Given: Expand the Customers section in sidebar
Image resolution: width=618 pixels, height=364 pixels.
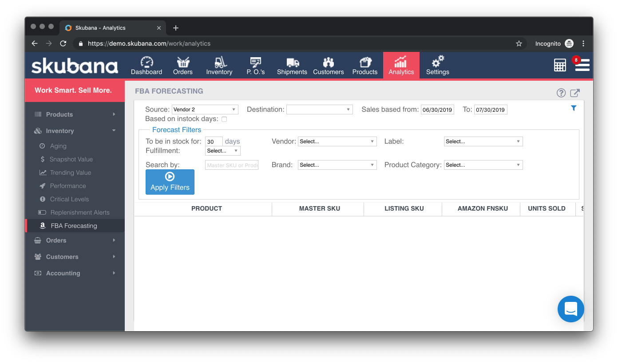Looking at the screenshot, I should [x=75, y=257].
